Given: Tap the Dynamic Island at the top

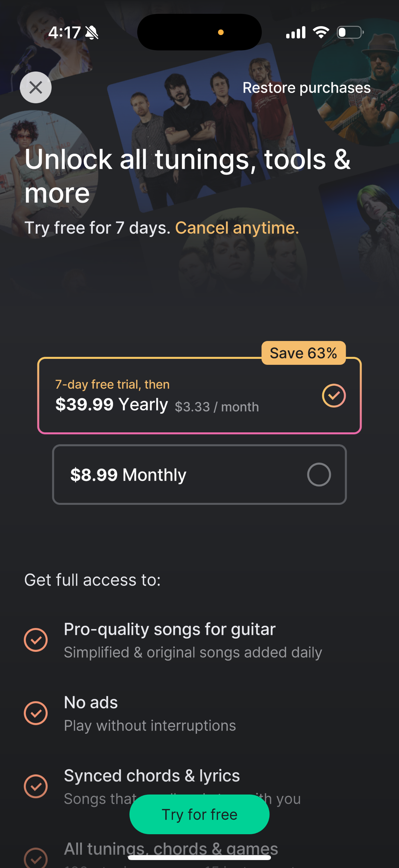Looking at the screenshot, I should pyautogui.click(x=199, y=32).
